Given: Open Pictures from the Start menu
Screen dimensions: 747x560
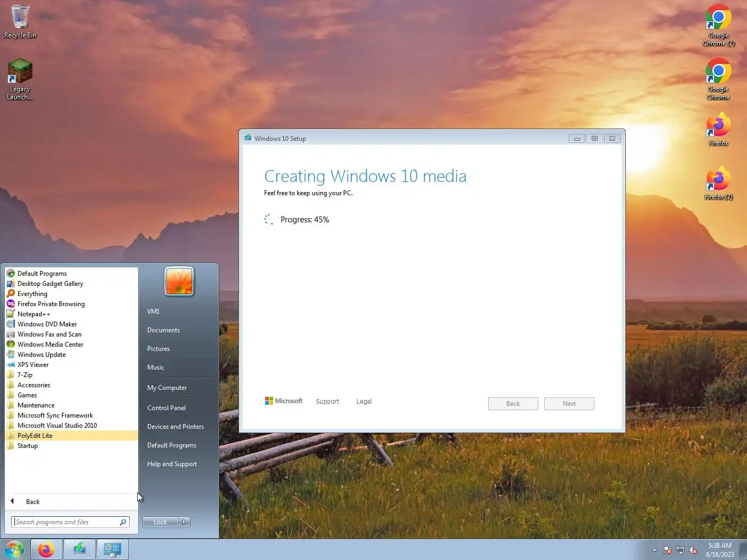Looking at the screenshot, I should pos(179,349).
